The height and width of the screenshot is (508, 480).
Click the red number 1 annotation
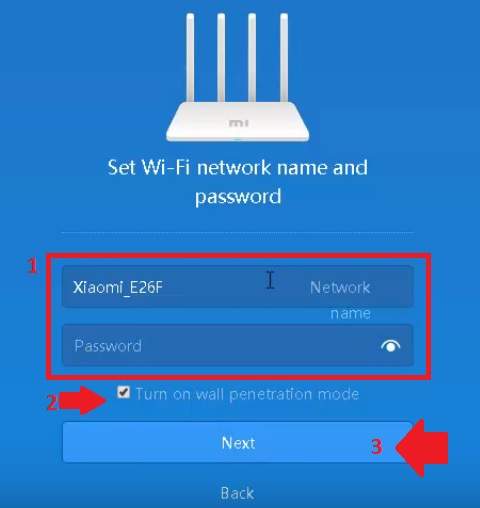pos(32,266)
